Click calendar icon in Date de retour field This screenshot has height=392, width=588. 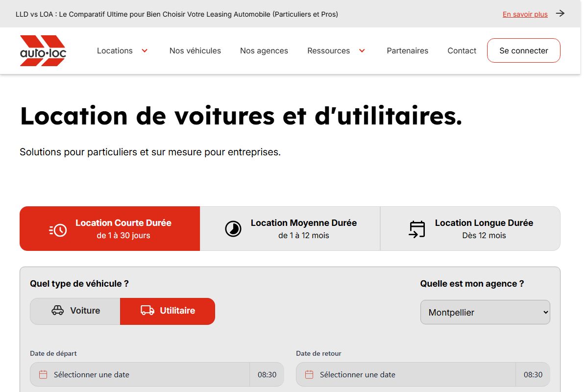(x=309, y=374)
